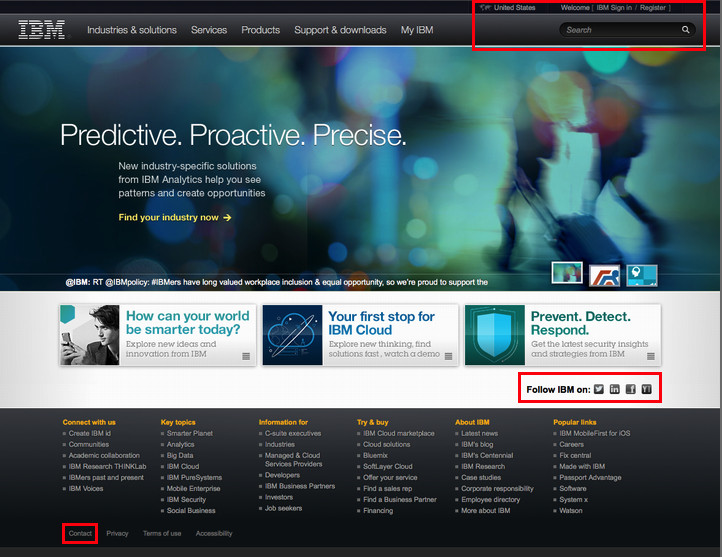Open IBM PureSystems link
722x557 pixels.
[x=194, y=477]
